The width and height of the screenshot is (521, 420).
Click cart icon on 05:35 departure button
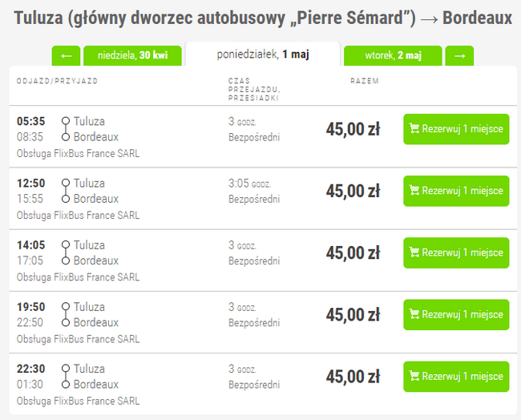tap(414, 128)
